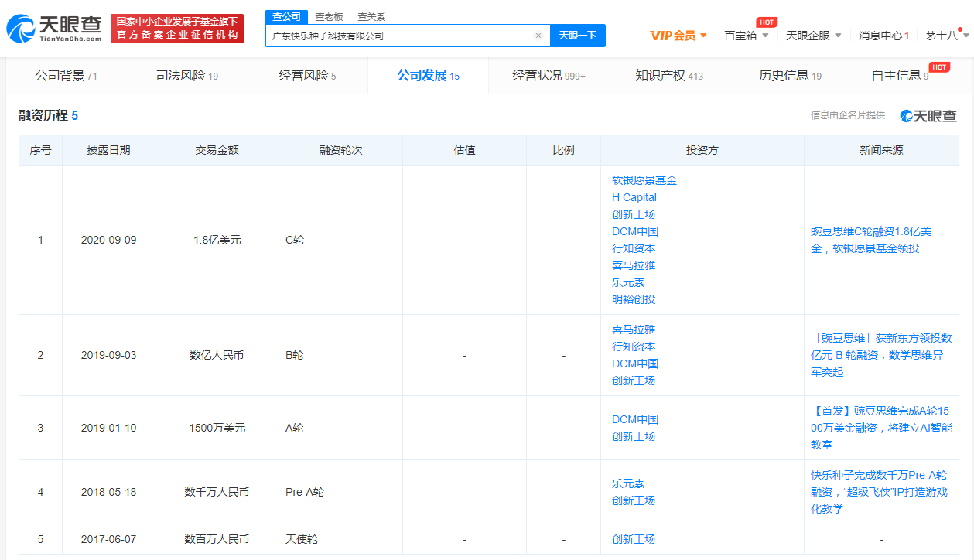Screen dimensions: 974x560
Task: Click the 融资历程 section heading
Action: click(48, 116)
